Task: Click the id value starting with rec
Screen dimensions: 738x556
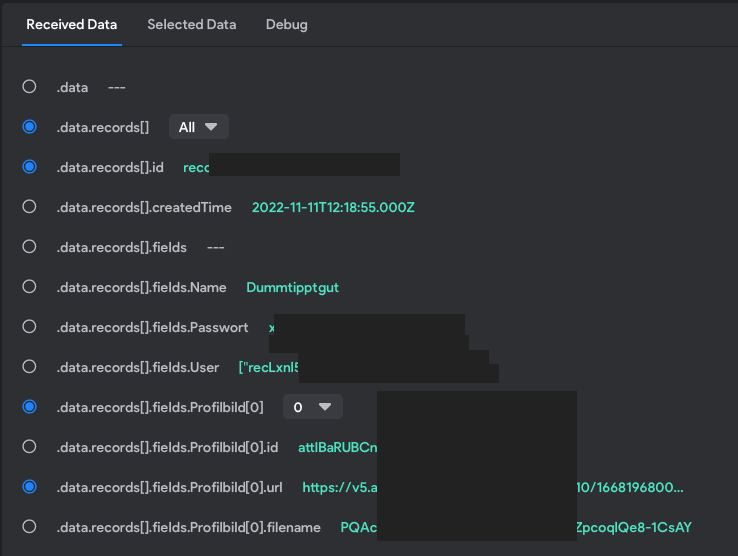Action: pyautogui.click(x=196, y=168)
